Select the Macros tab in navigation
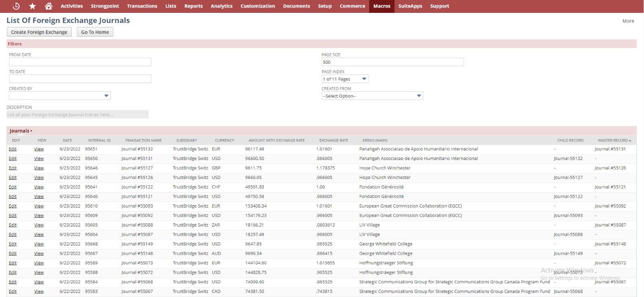This screenshot has height=297, width=644. (x=382, y=6)
